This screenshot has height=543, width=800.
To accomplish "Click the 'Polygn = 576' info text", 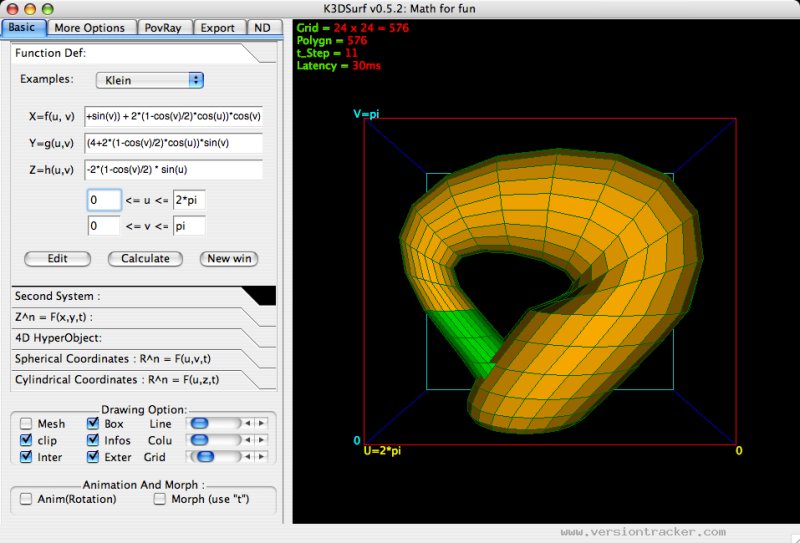I will (332, 40).
